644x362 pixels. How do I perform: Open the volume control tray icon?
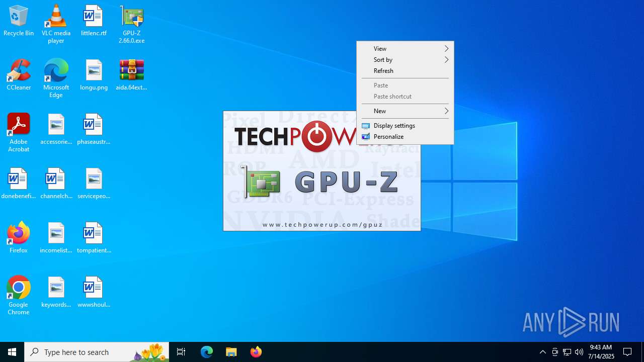(x=579, y=352)
